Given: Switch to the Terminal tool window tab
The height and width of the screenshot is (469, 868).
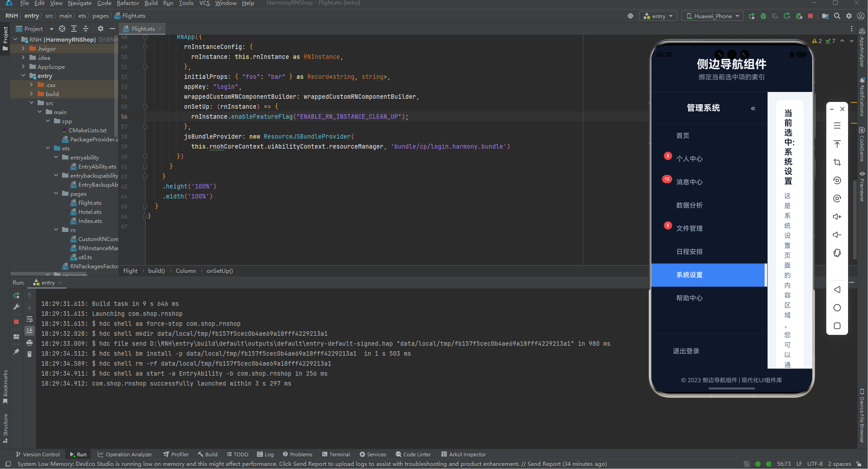Looking at the screenshot, I should (x=336, y=454).
